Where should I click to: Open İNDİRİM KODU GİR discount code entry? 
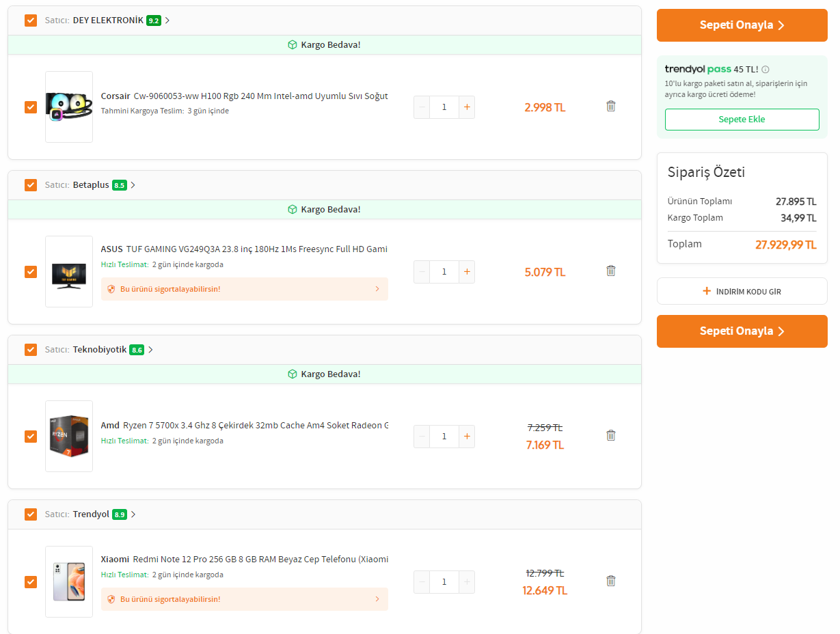[742, 291]
